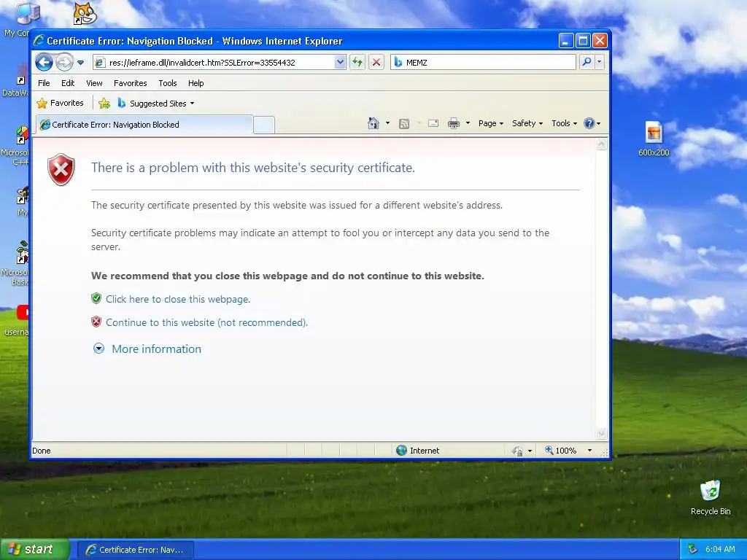Image resolution: width=747 pixels, height=560 pixels.
Task: Click the Internet zone globe icon
Action: point(402,451)
